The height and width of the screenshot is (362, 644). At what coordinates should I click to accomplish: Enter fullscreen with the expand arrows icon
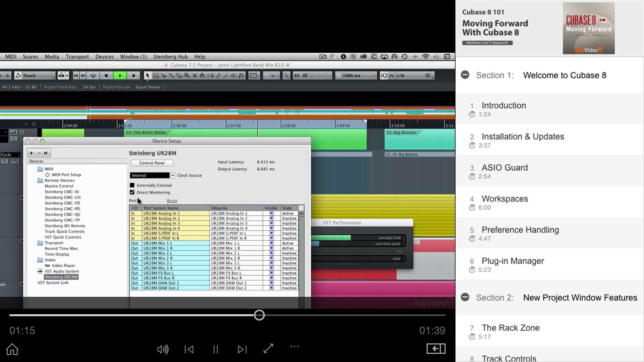coord(268,349)
